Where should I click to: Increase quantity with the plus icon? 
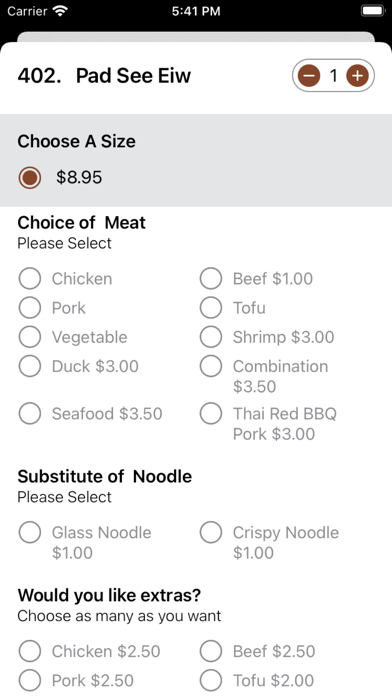pos(357,76)
